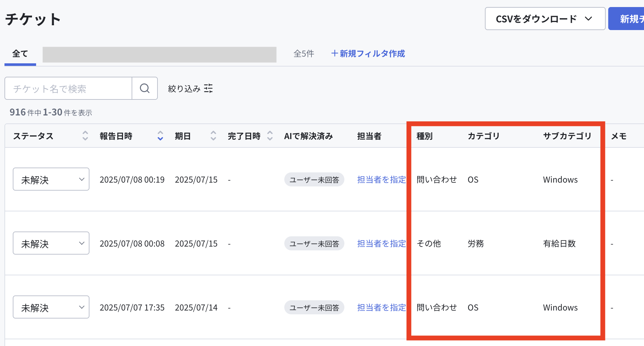Select the 全て tab

coord(20,54)
